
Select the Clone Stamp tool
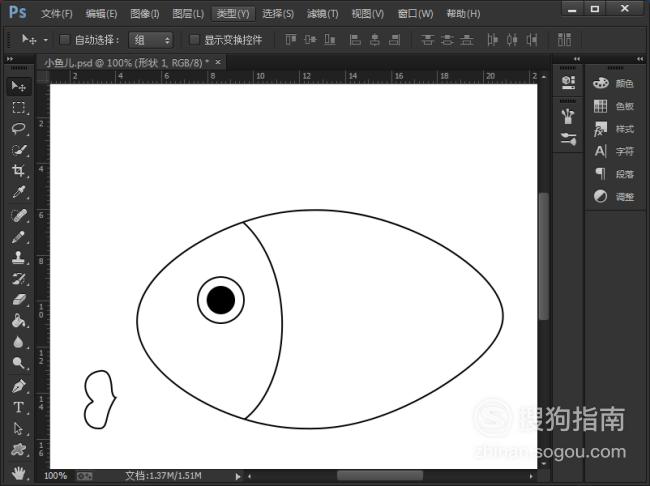click(18, 258)
